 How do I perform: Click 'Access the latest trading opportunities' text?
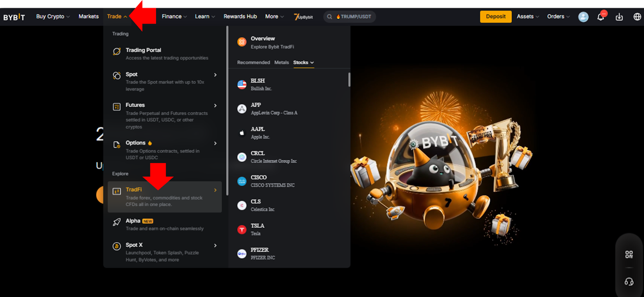(167, 58)
